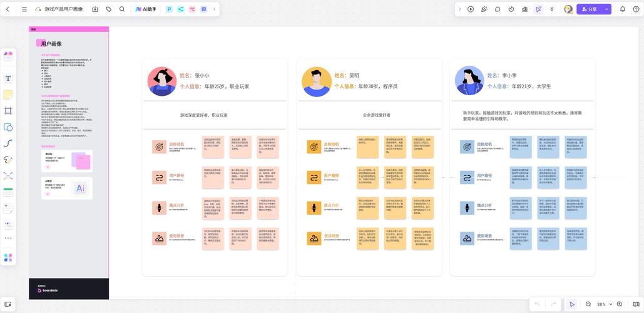Select the Pen drawing tool
The width and height of the screenshot is (644, 313).
tap(8, 160)
